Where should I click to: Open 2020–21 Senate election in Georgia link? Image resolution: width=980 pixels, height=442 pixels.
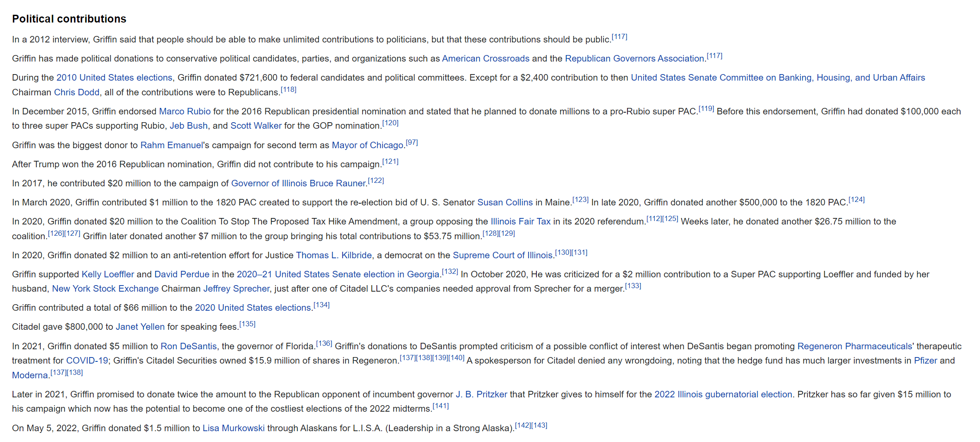[x=338, y=274]
